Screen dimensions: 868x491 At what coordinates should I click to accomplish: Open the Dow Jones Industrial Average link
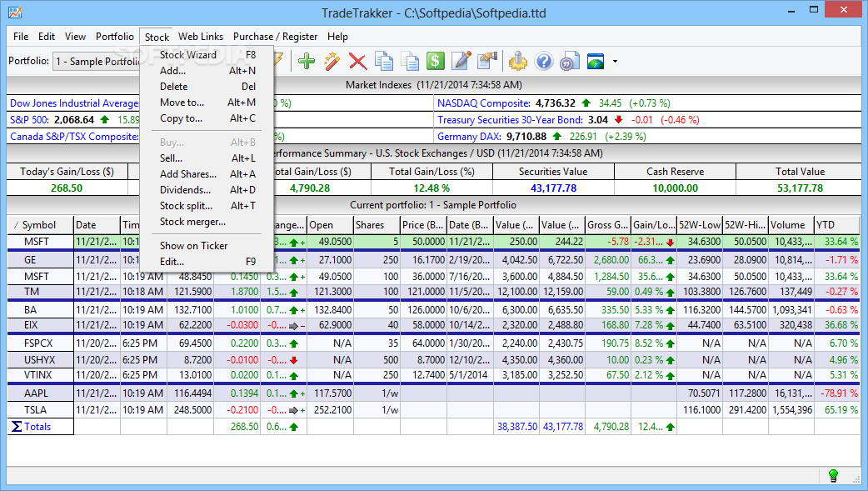[x=74, y=103]
